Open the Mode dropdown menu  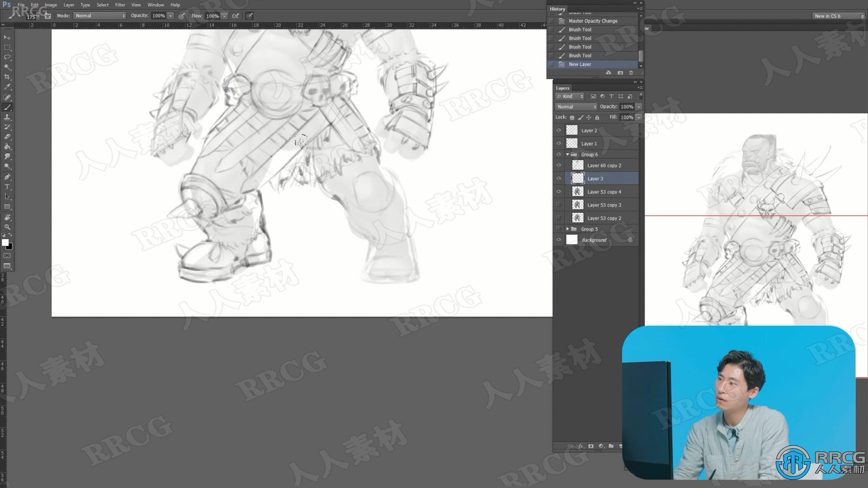coord(98,15)
